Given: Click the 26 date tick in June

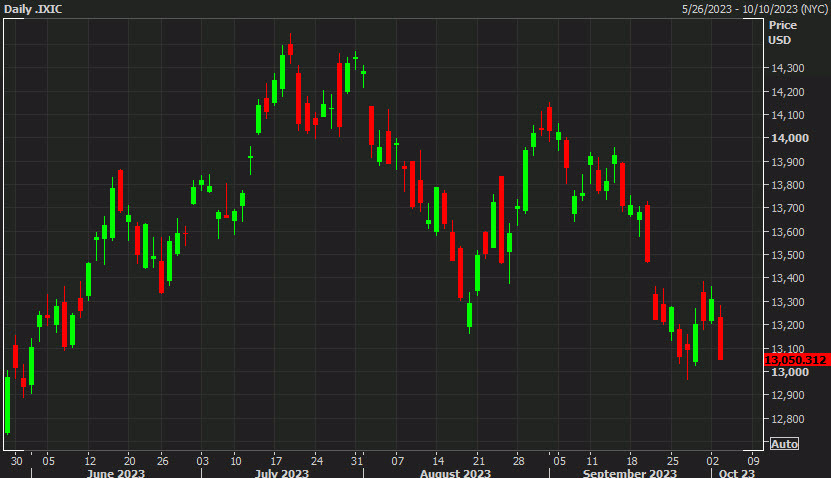Looking at the screenshot, I should (163, 461).
